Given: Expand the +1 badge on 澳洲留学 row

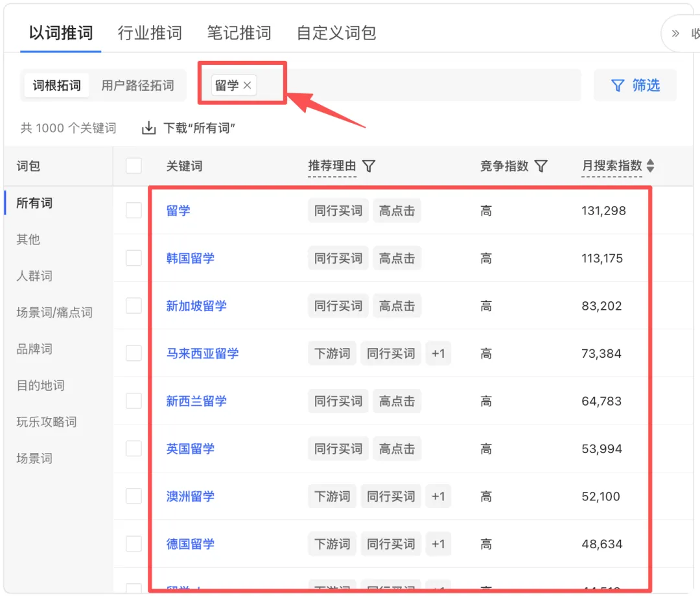Looking at the screenshot, I should [x=438, y=496].
